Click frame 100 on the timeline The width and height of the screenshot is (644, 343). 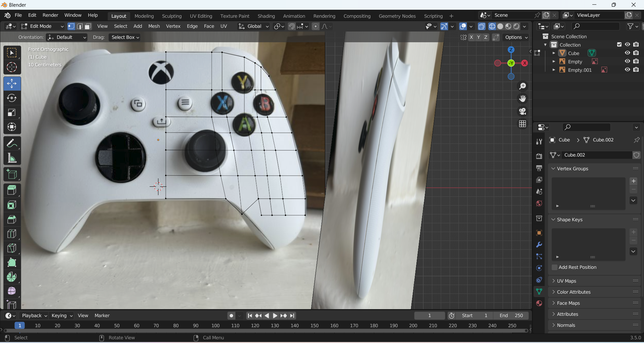(215, 326)
